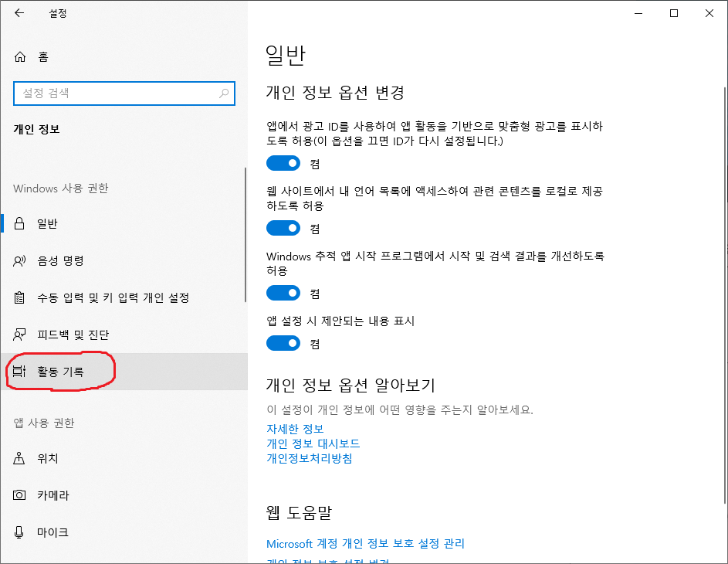Open 피드백 및 진단 icon

pos(20,335)
